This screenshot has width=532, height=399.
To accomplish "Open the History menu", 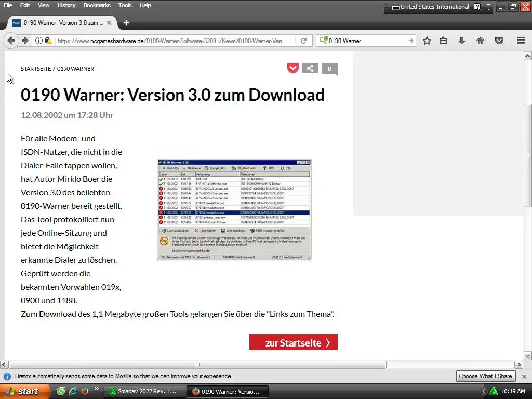I will pos(66,5).
